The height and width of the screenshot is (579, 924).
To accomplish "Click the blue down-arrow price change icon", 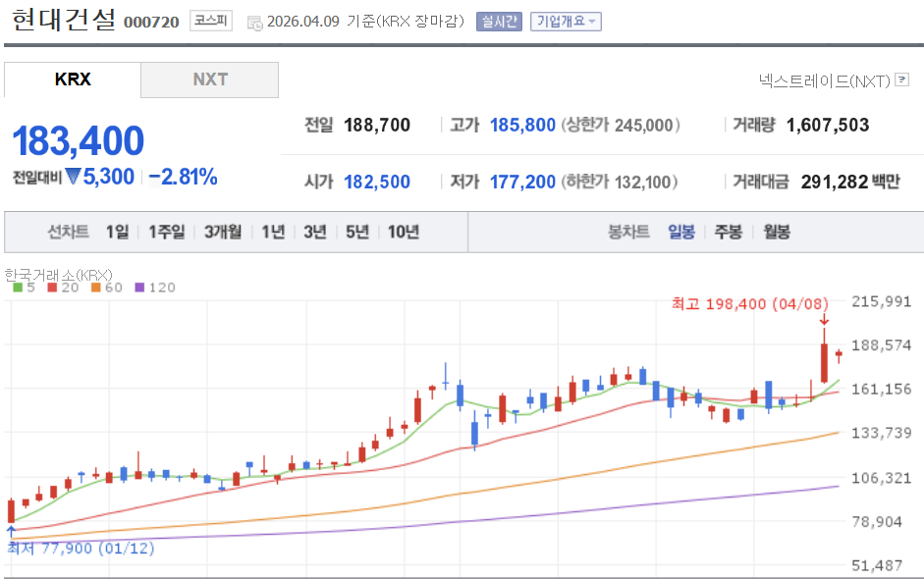I will pos(73,176).
